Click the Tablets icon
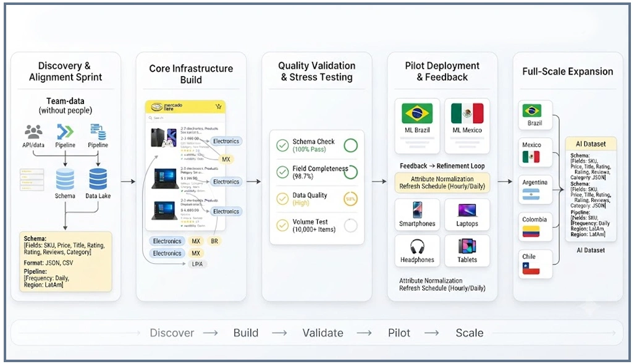This screenshot has width=634, height=364. coord(467,247)
